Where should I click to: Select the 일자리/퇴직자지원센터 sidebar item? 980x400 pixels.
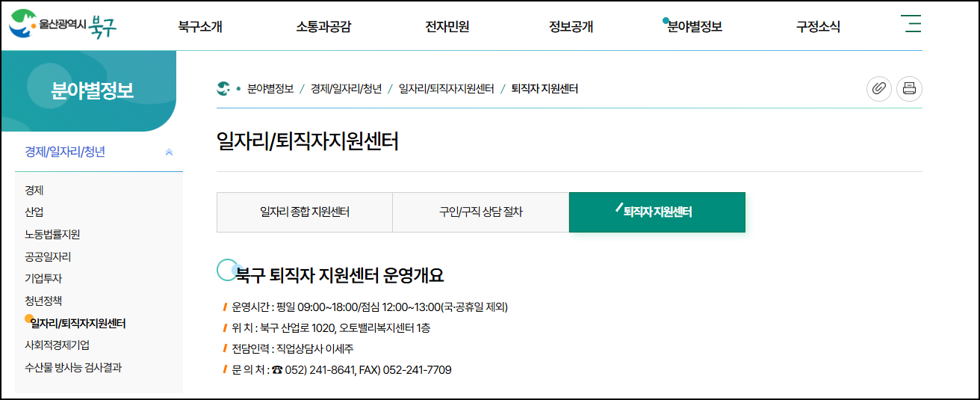[x=78, y=324]
